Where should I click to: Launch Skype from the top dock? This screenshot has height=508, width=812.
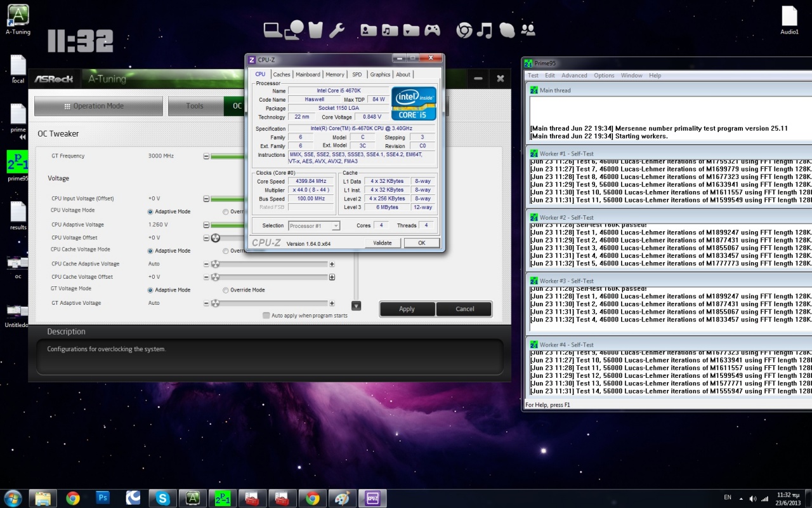[x=506, y=30]
